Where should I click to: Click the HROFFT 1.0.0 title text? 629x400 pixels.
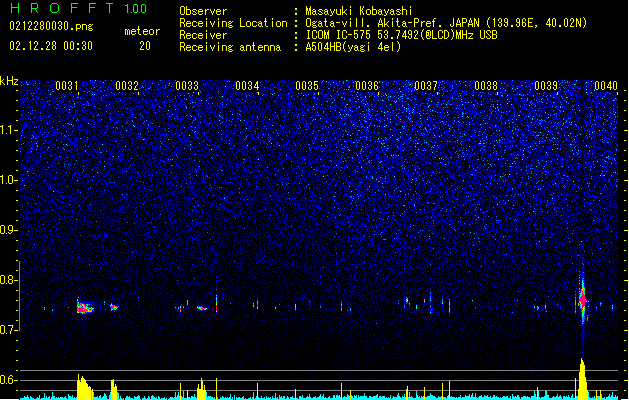79,8
